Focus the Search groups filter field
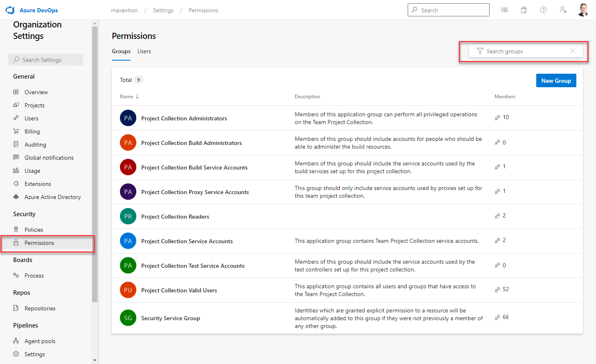Image resolution: width=596 pixels, height=364 pixels. (x=526, y=51)
